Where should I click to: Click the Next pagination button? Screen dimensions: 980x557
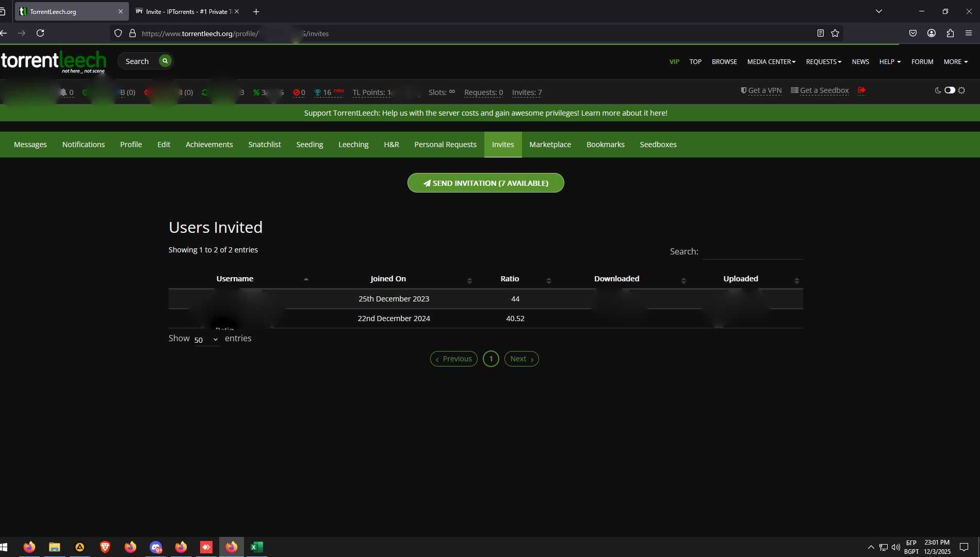pyautogui.click(x=521, y=359)
